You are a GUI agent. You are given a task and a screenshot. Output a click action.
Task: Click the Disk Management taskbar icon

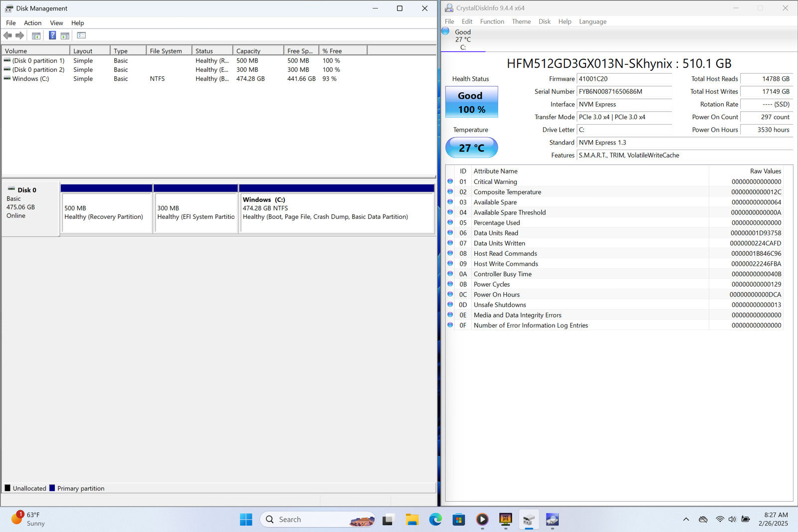coord(529,520)
